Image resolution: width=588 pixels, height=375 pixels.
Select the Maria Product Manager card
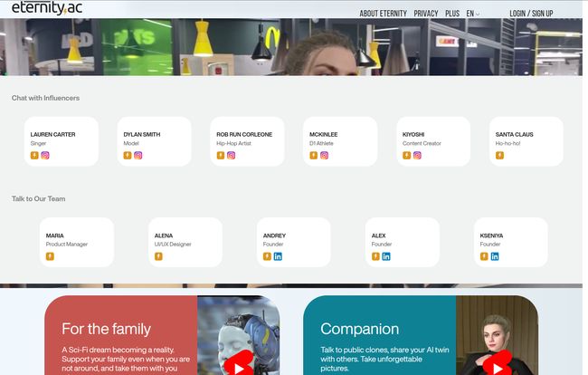(x=77, y=242)
